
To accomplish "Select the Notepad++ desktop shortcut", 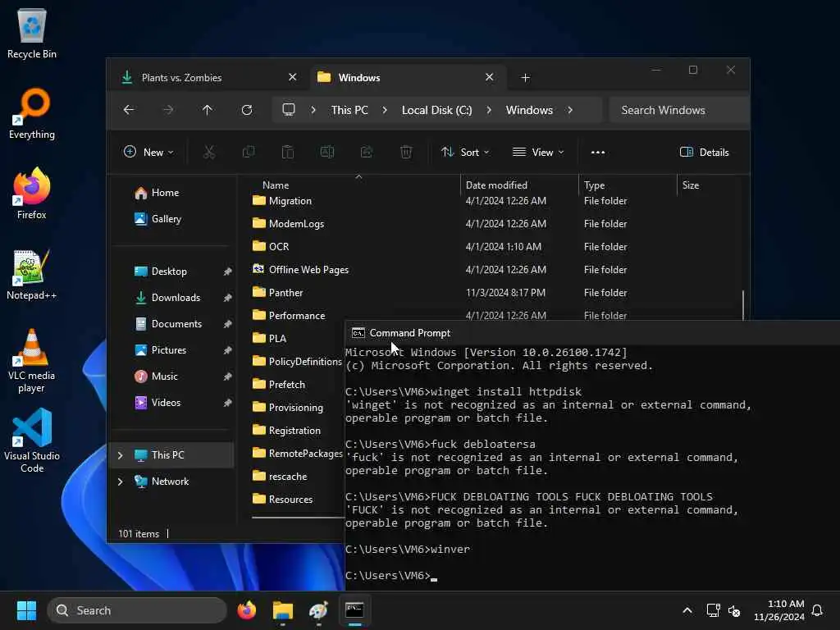I will 32,274.
